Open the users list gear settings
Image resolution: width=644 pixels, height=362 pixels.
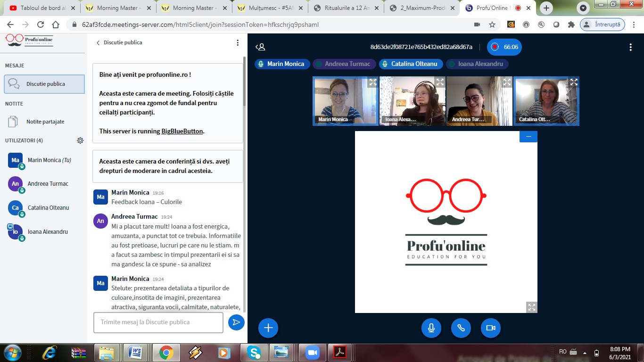(x=80, y=140)
